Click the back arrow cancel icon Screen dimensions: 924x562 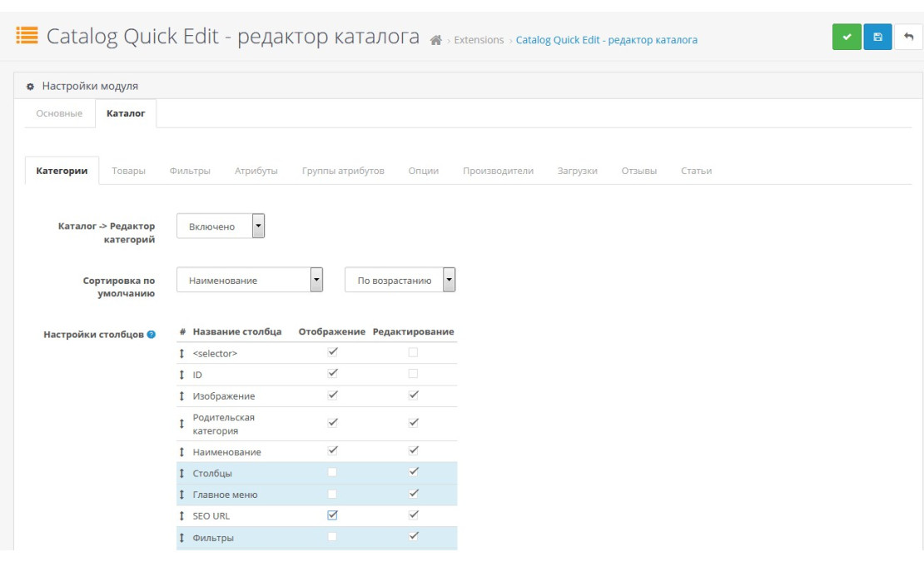pyautogui.click(x=908, y=37)
